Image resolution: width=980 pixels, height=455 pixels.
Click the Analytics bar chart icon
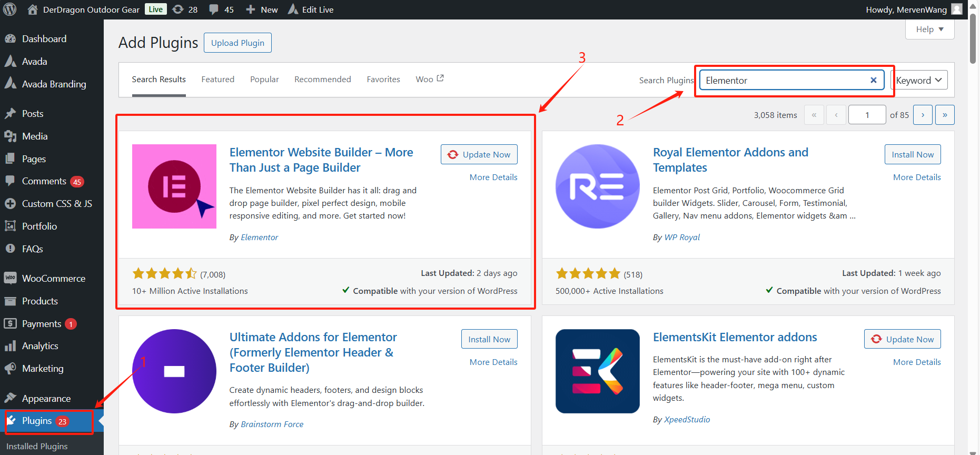click(10, 346)
